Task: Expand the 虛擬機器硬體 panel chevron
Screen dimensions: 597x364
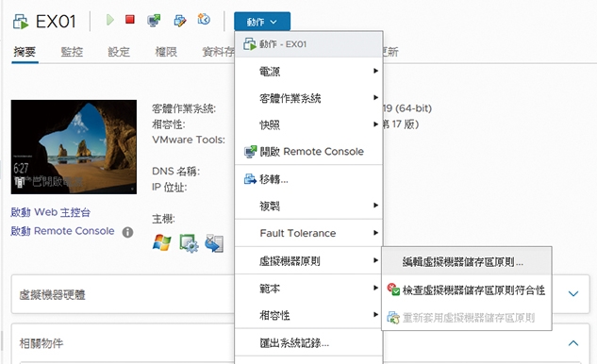Action: point(573,294)
